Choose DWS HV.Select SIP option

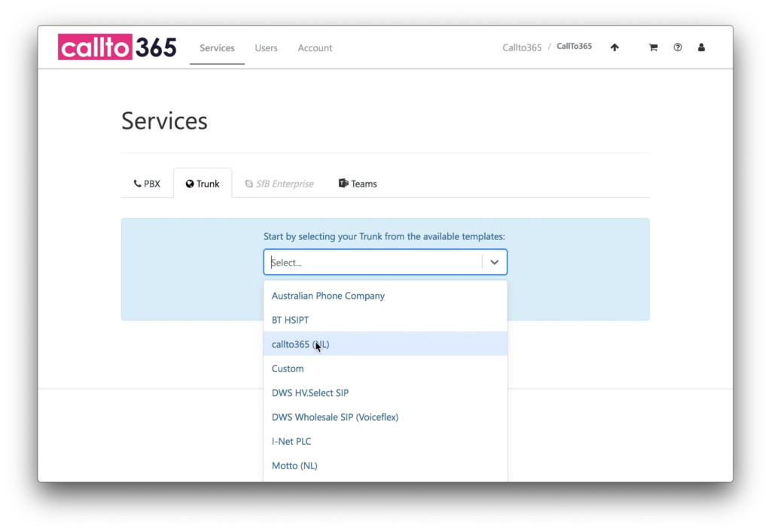385,393
